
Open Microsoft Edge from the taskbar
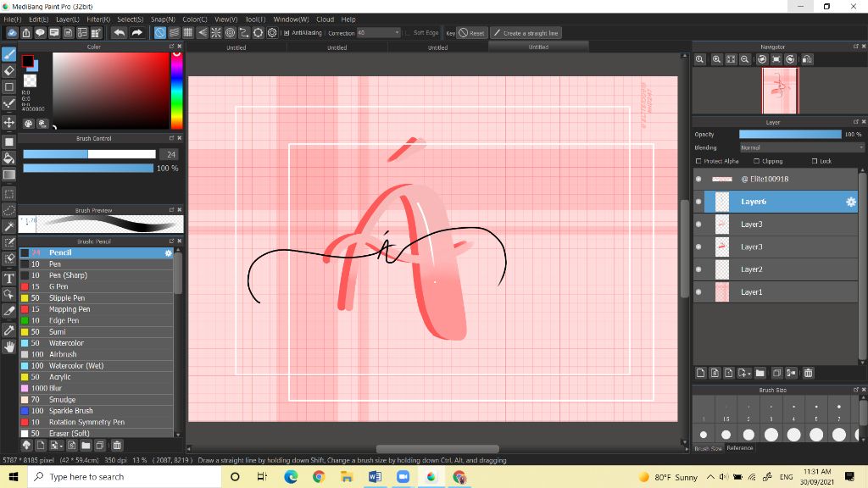point(291,476)
